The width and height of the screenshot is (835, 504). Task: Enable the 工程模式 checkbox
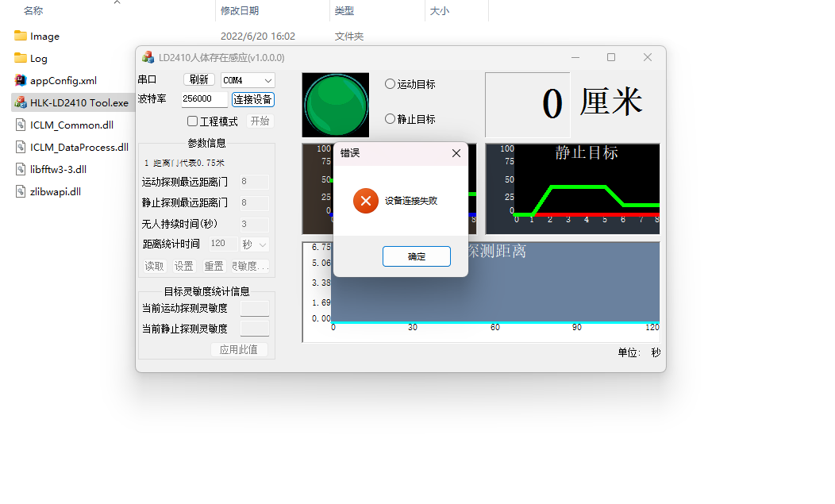click(193, 121)
